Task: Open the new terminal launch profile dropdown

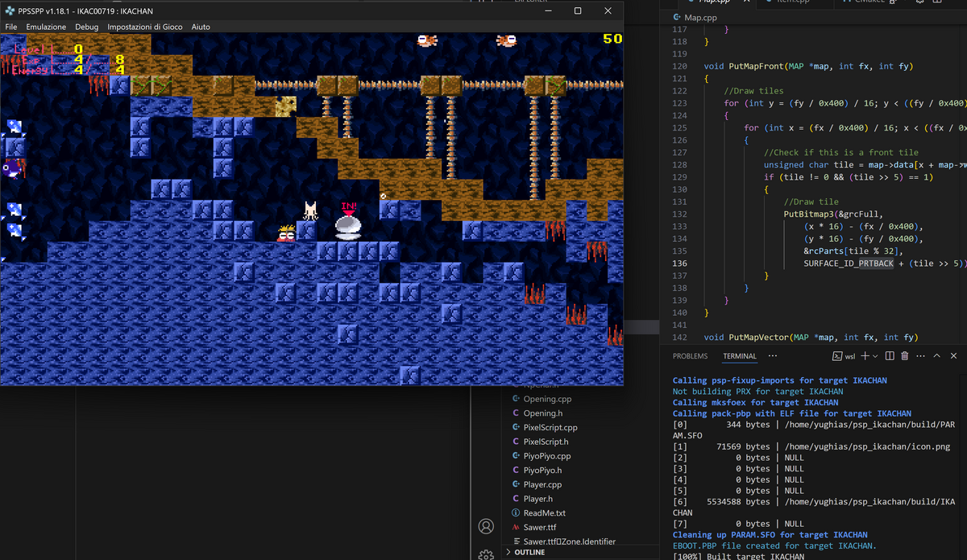Action: [875, 356]
